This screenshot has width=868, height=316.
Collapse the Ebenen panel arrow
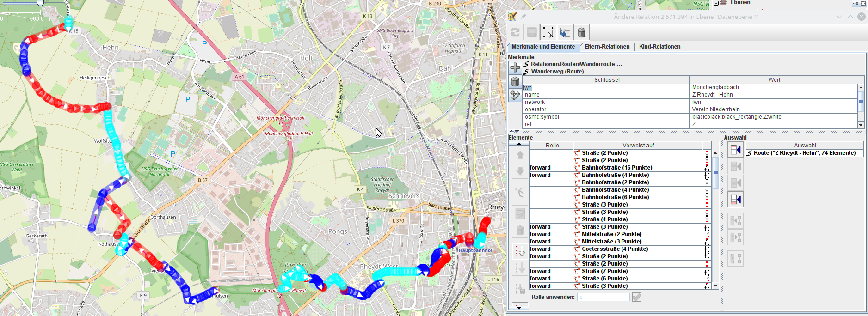pyautogui.click(x=716, y=3)
